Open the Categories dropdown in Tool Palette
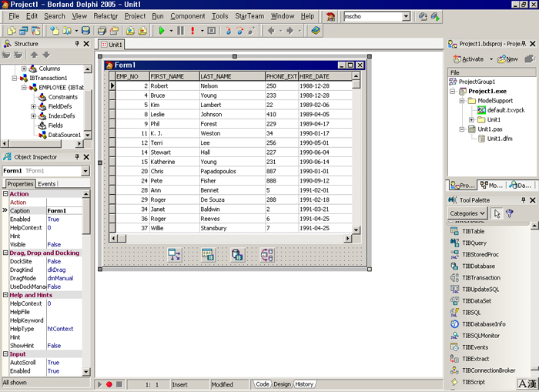 click(468, 213)
